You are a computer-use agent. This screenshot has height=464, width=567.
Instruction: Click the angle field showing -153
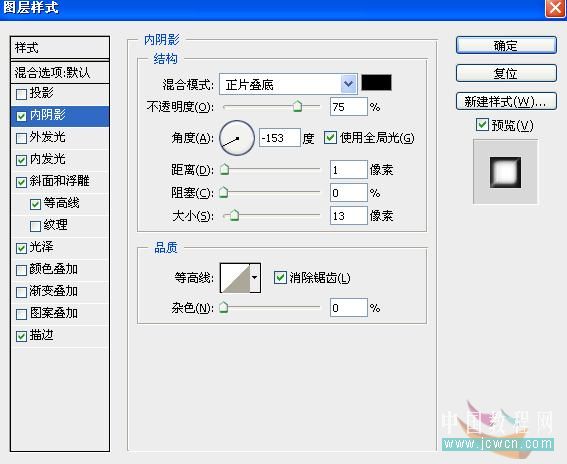[x=280, y=138]
